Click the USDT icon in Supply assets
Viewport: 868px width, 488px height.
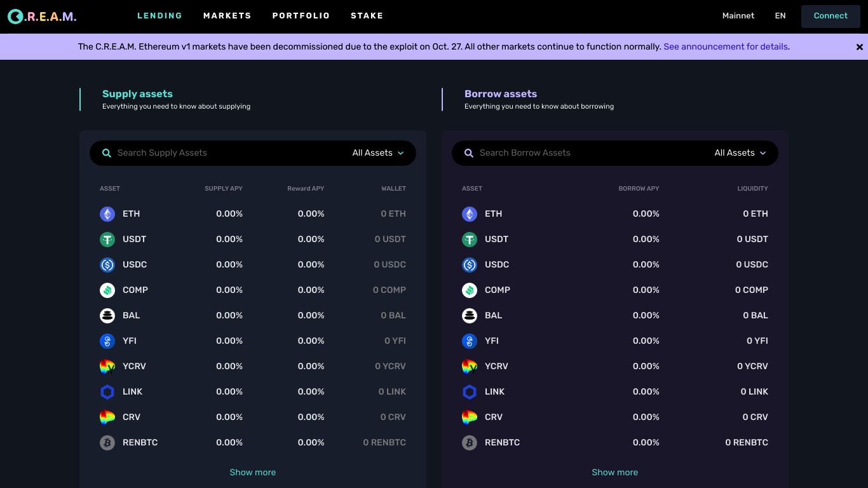click(x=107, y=240)
